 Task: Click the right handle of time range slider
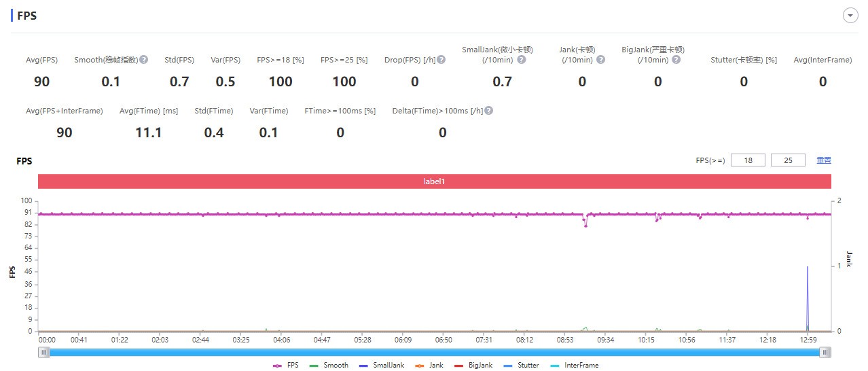coord(825,352)
